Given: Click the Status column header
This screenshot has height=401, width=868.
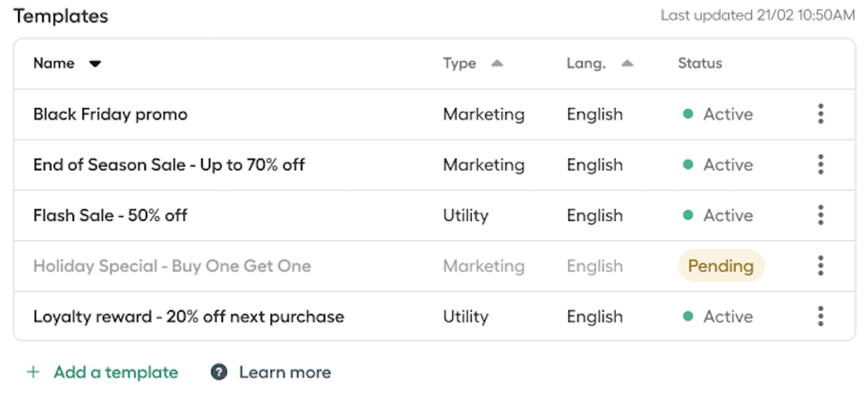Looking at the screenshot, I should click(699, 63).
